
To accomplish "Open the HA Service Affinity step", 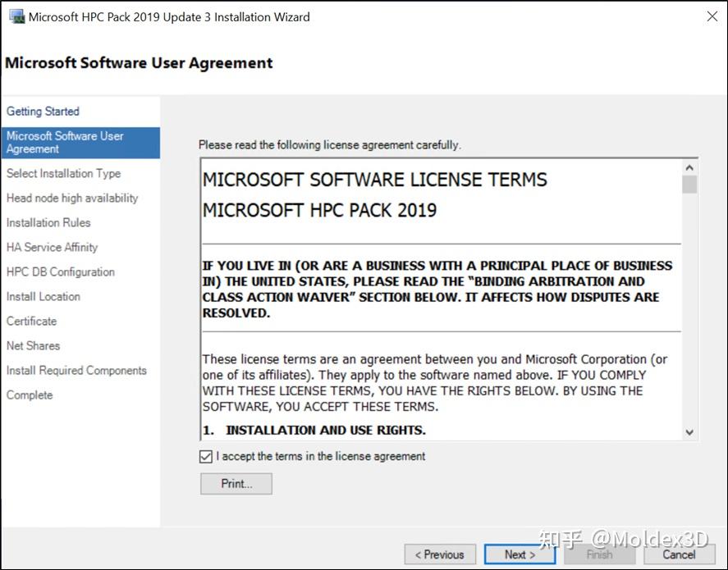I will [52, 247].
